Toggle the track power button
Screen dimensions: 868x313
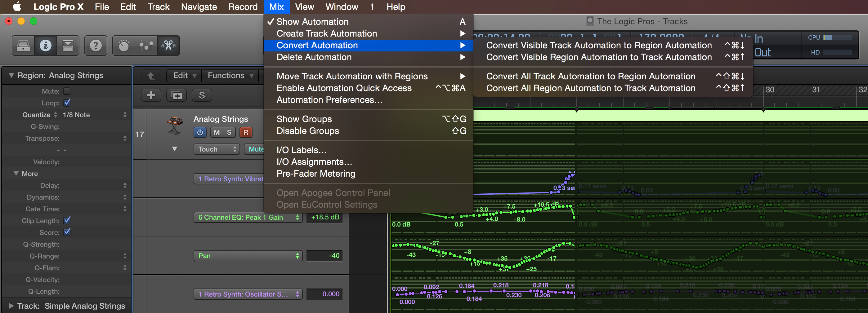pyautogui.click(x=200, y=132)
